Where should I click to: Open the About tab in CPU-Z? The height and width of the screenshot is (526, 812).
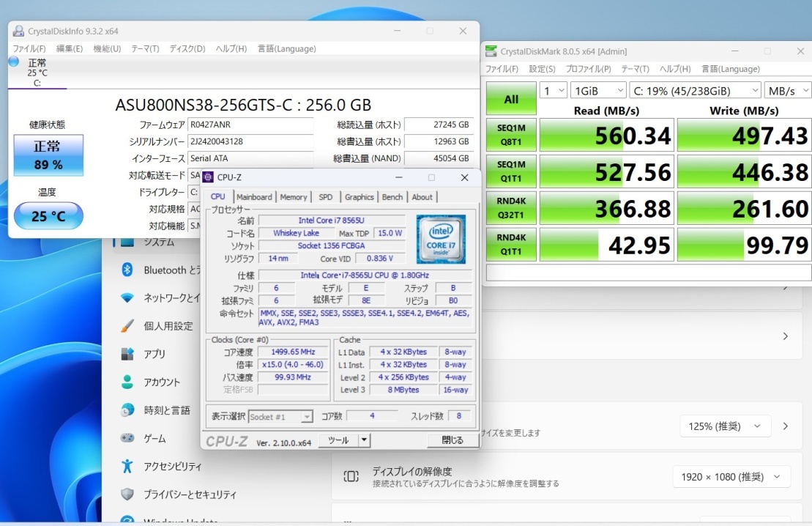coord(422,197)
